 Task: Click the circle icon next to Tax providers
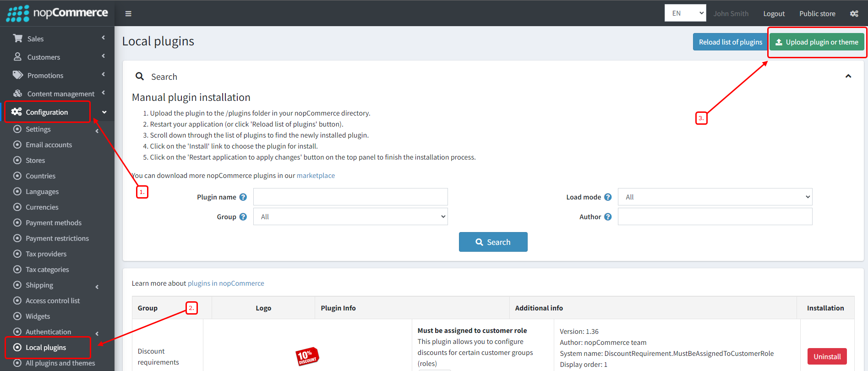(17, 254)
